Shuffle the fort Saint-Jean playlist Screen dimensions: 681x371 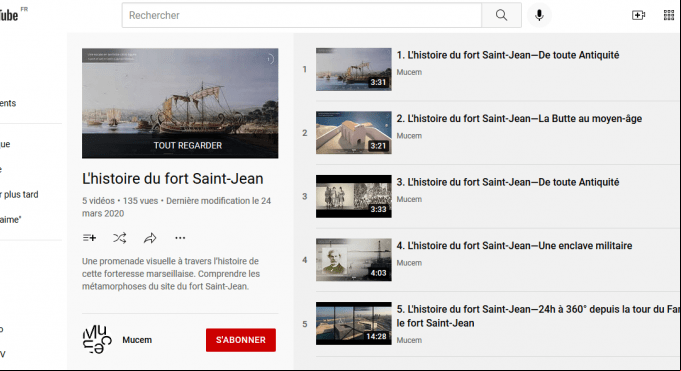click(x=120, y=238)
